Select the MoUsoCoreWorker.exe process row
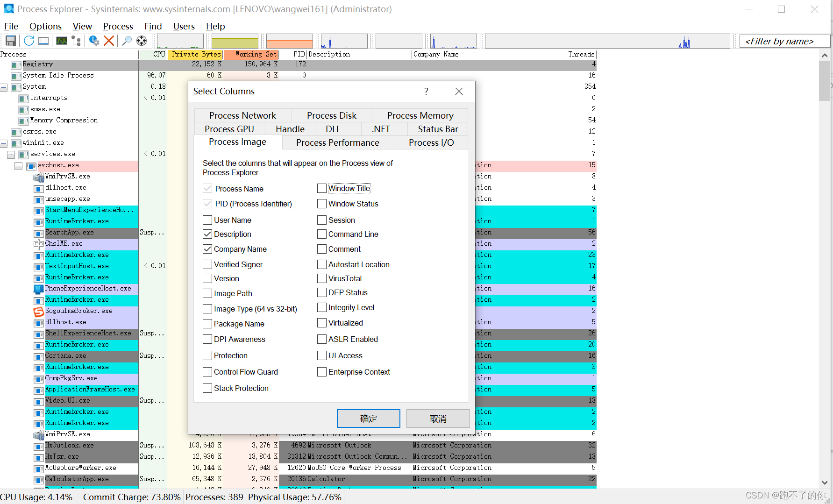833x504 pixels. (x=298, y=468)
